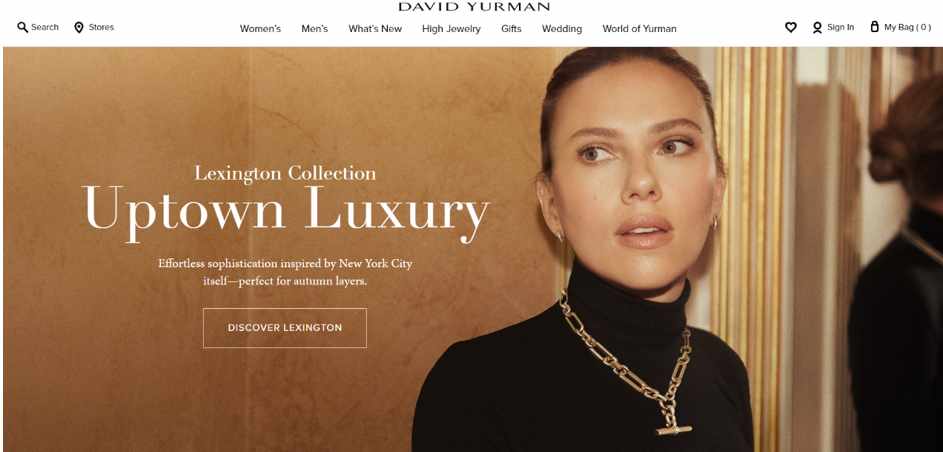Click the Sign In link

(x=840, y=27)
